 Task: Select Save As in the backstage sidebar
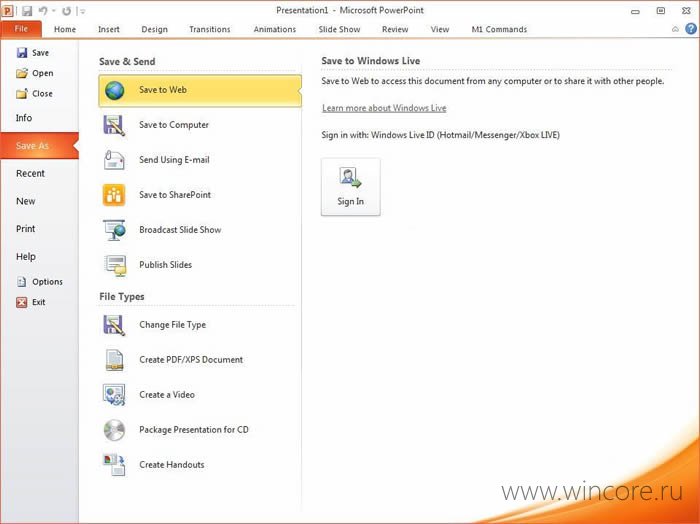tap(40, 146)
